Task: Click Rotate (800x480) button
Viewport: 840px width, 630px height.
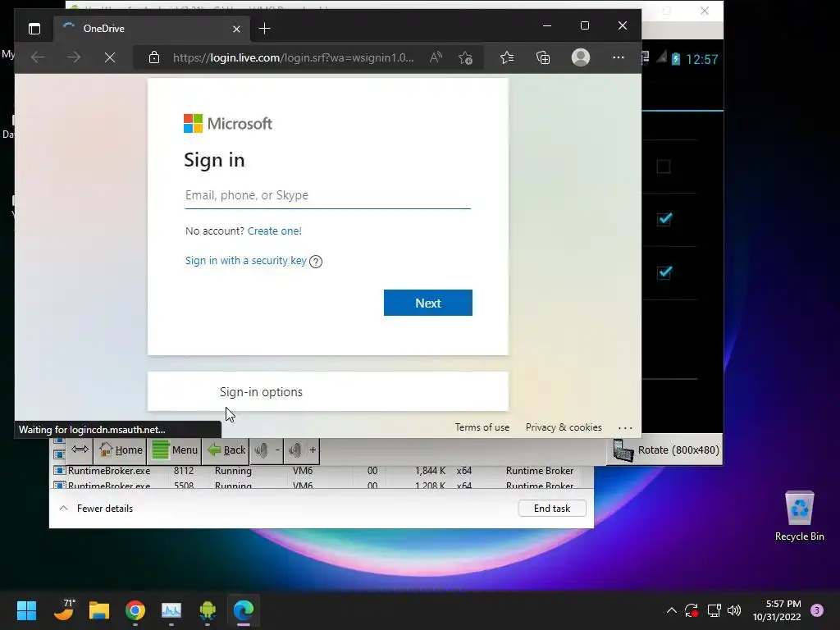Action: [665, 450]
